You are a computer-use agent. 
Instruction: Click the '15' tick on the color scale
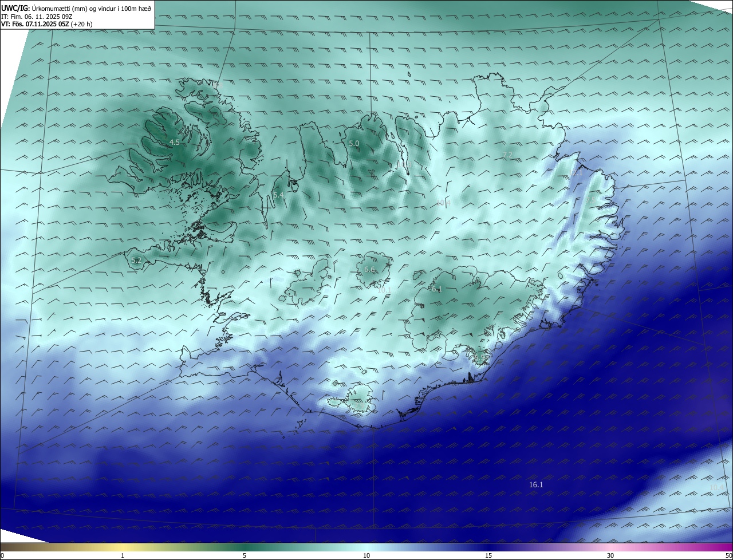(x=488, y=555)
